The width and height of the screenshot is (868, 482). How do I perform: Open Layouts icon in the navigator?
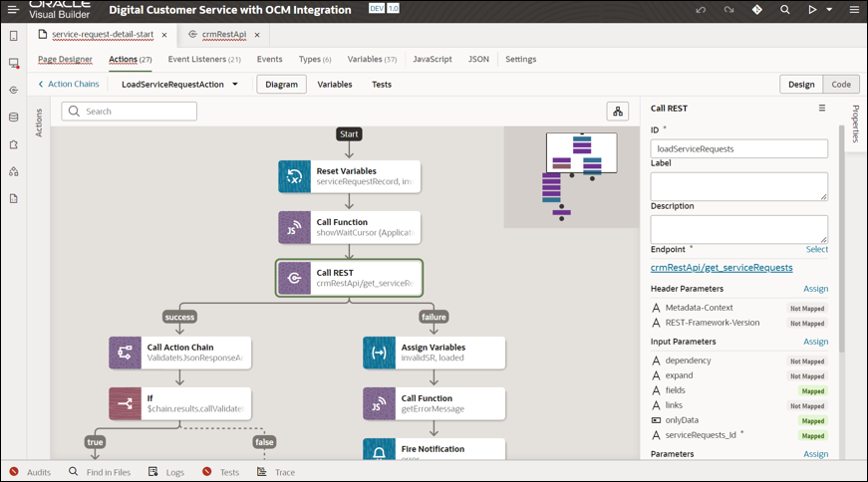tap(14, 144)
